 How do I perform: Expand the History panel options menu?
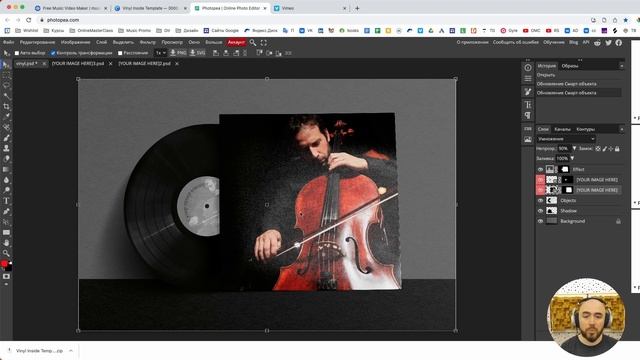tap(621, 66)
